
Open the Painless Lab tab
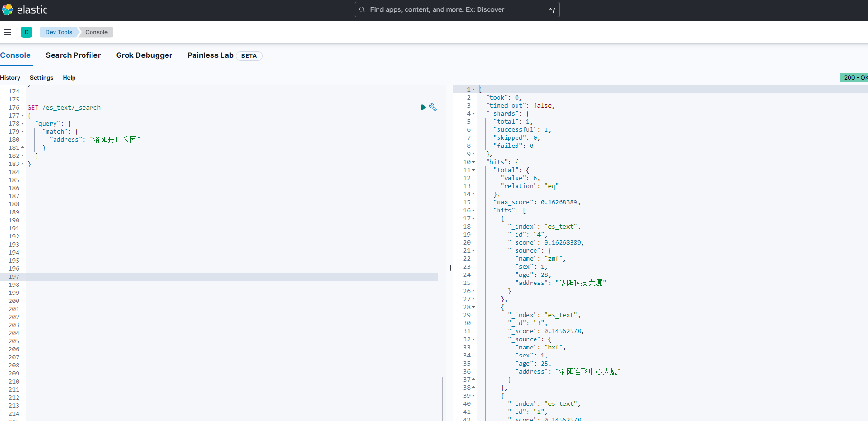(x=210, y=55)
